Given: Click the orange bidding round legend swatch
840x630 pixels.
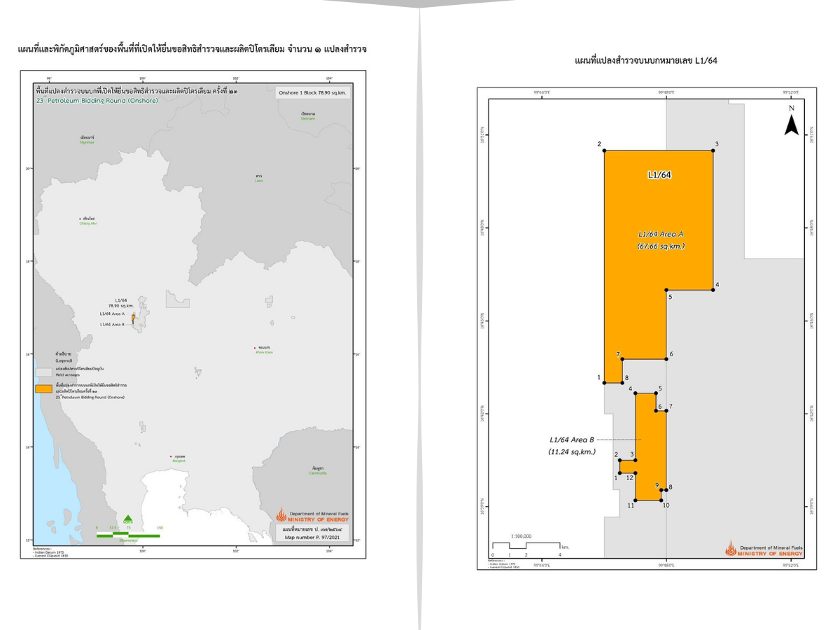Looking at the screenshot, I should tap(44, 388).
